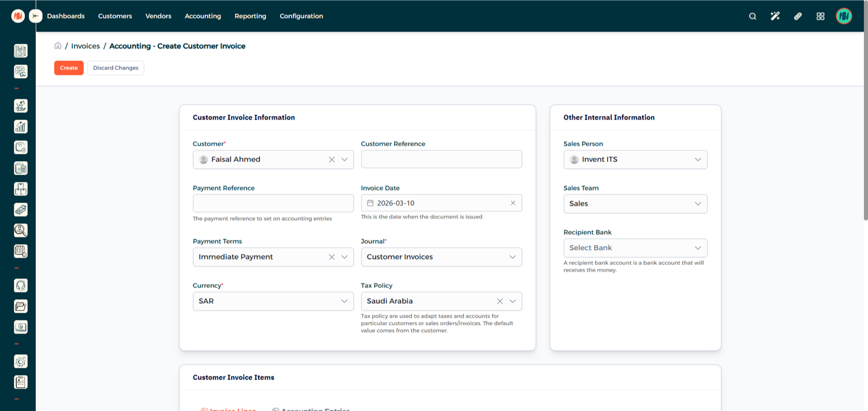Open the headset support icon in sidebar
The image size is (868, 411).
pos(21,286)
